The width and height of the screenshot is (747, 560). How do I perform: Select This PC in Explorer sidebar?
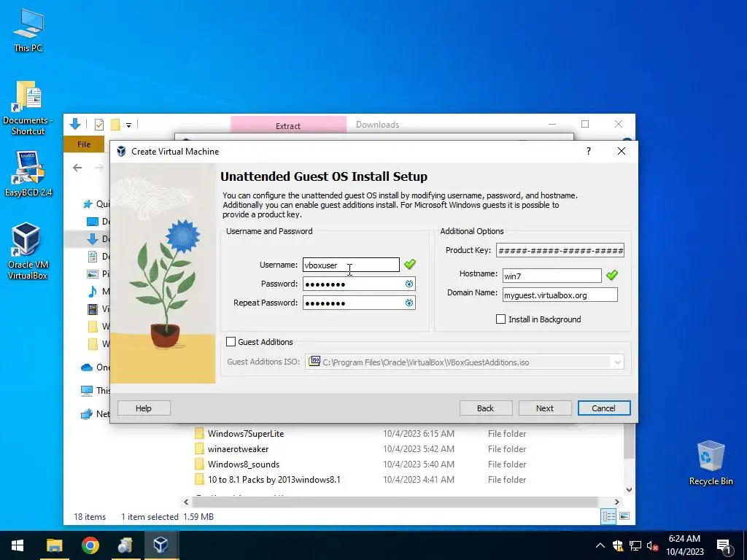click(96, 391)
